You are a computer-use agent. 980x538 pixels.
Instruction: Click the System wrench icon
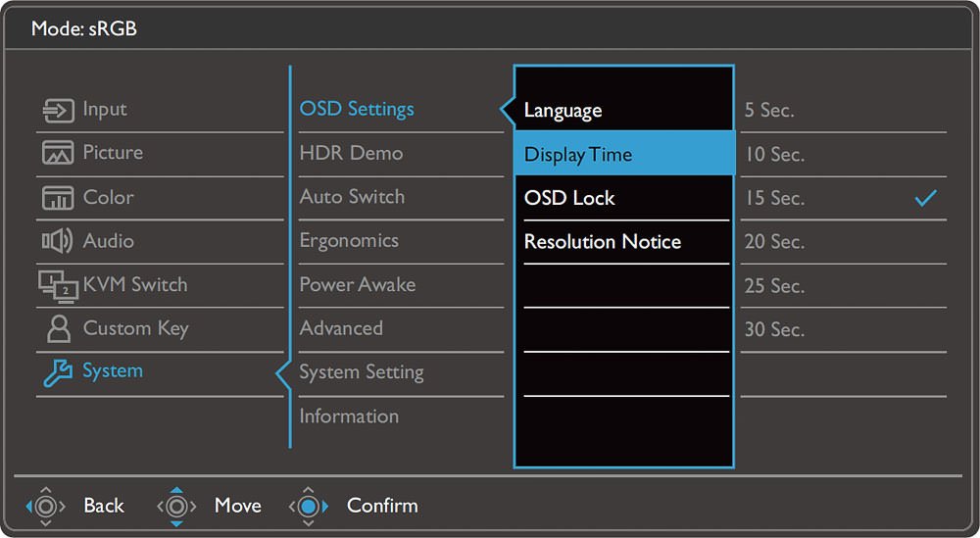pos(58,373)
